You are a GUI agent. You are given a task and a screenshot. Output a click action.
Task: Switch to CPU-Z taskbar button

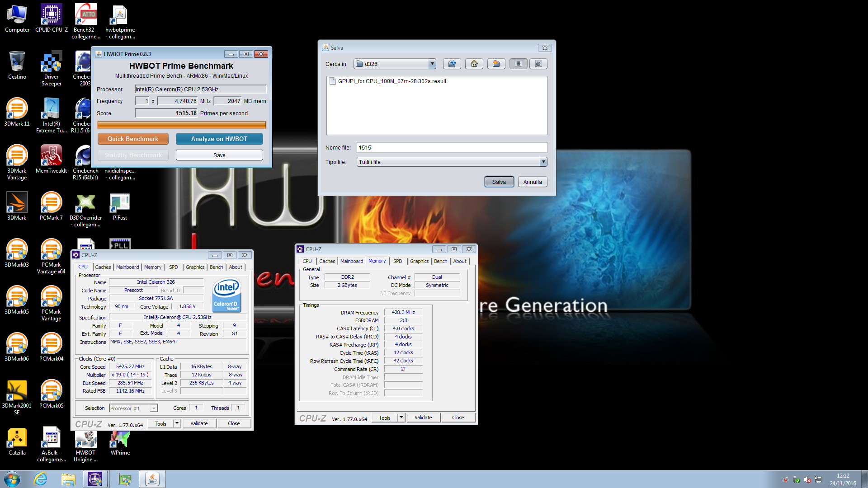(x=95, y=479)
